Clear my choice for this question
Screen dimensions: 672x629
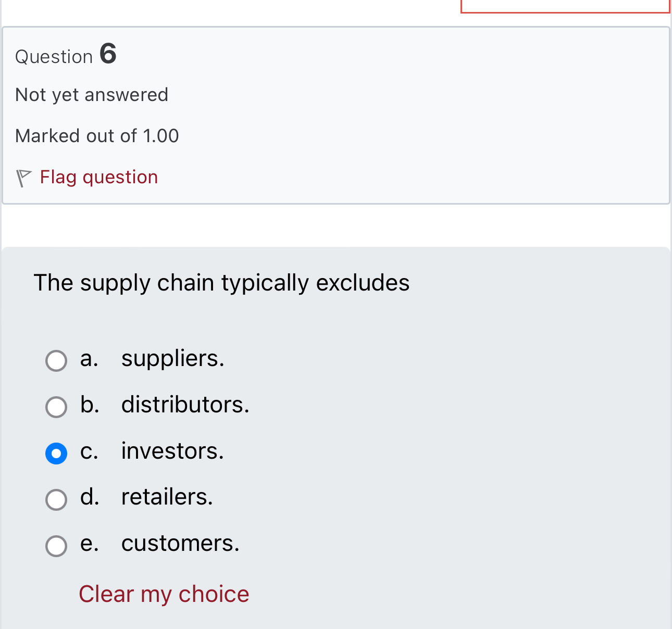[x=164, y=594]
